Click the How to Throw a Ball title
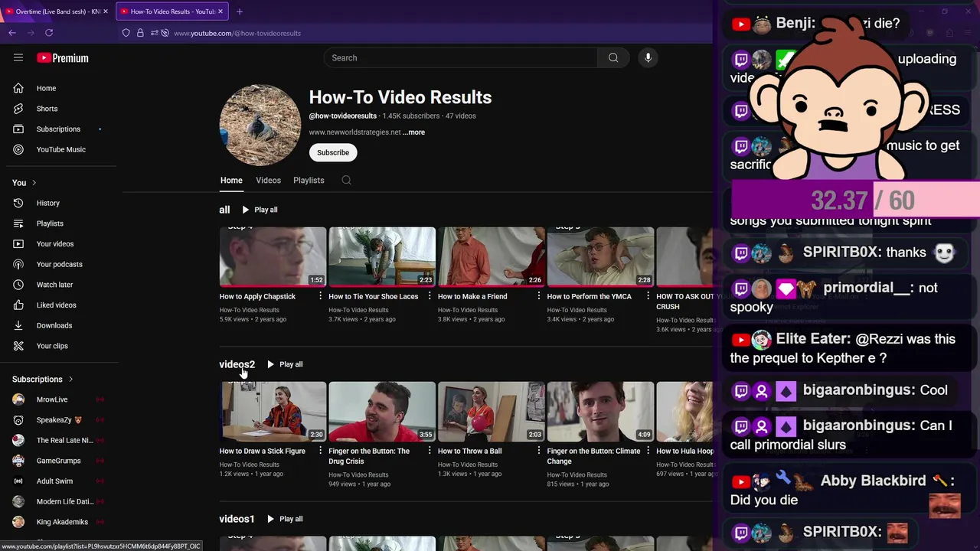Viewport: 980px width, 551px height. tap(469, 452)
